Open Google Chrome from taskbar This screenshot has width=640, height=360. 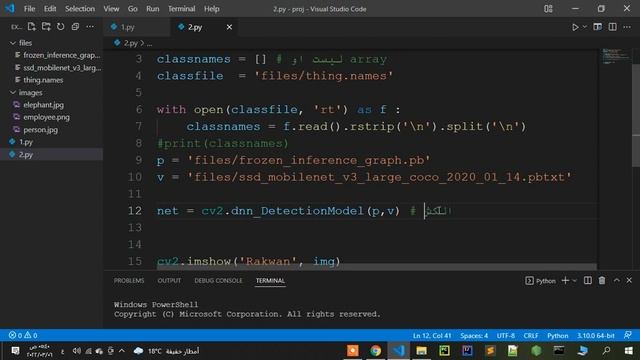pyautogui.click(x=376, y=351)
